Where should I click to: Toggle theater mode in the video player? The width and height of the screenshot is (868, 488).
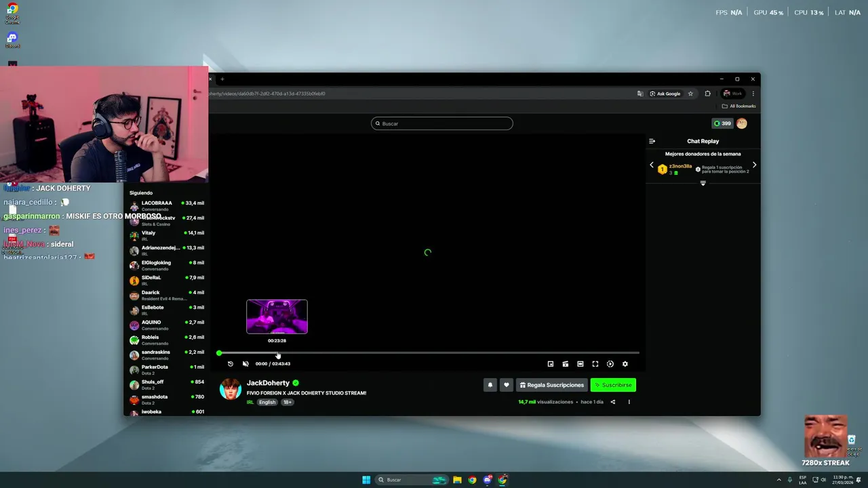580,364
